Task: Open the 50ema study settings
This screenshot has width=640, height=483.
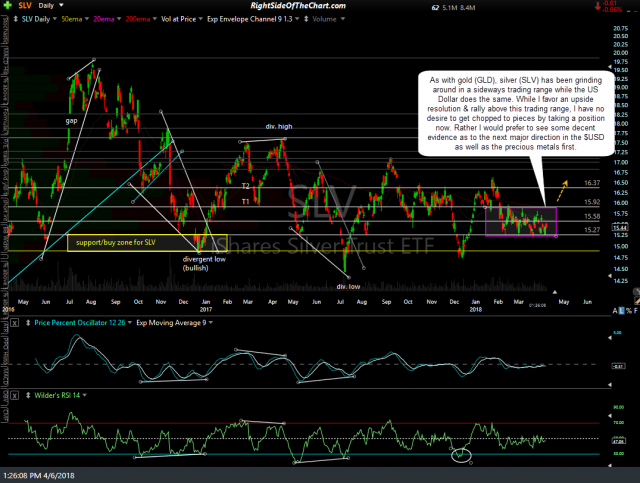Action: [x=72, y=19]
